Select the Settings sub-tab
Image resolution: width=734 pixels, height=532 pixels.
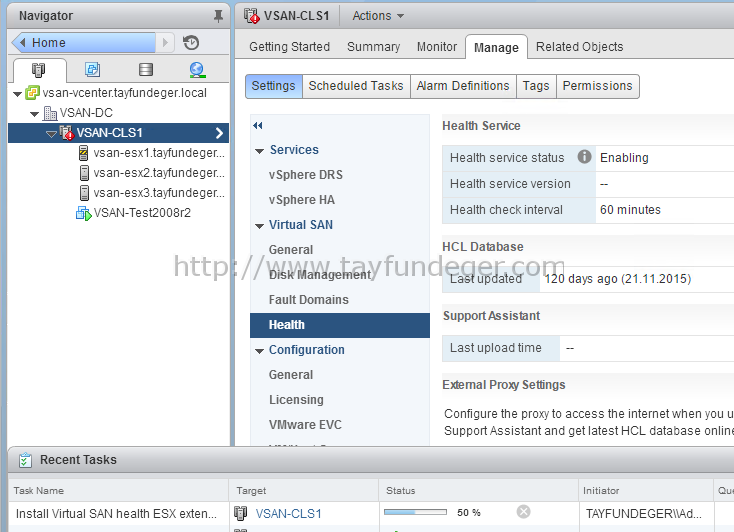pos(273,86)
